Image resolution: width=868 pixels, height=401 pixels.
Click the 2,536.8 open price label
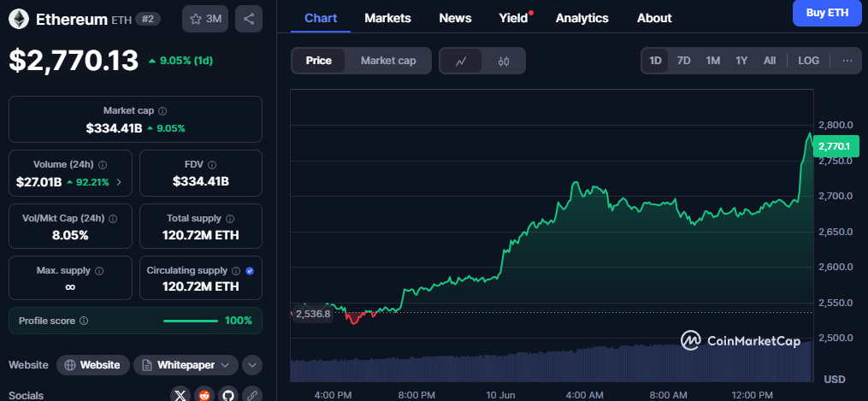(x=312, y=314)
